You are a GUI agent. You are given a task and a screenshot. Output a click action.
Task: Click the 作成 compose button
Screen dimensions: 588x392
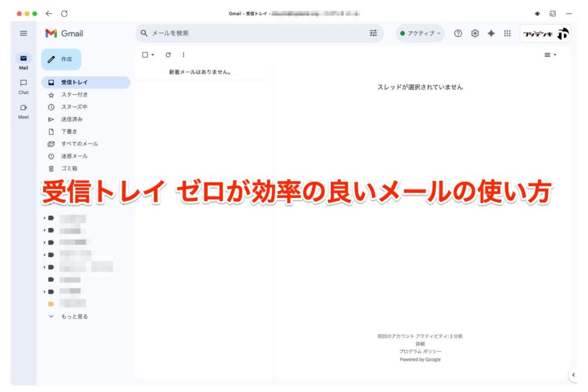coord(61,59)
